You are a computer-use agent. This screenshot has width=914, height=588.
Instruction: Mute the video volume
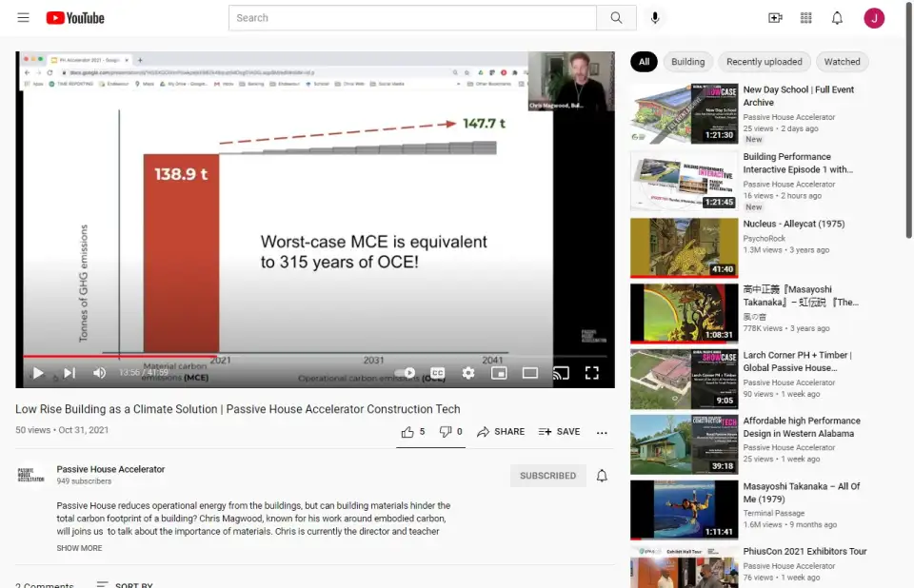click(x=99, y=373)
